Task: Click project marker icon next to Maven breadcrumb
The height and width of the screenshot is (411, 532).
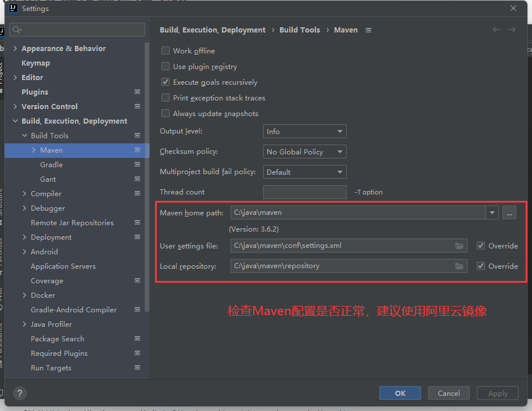Action: point(368,30)
